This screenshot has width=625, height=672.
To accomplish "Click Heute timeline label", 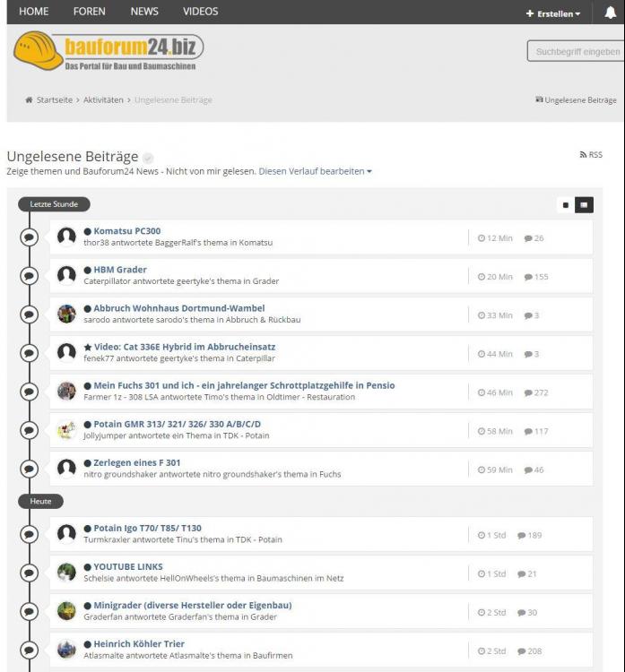I will [40, 501].
